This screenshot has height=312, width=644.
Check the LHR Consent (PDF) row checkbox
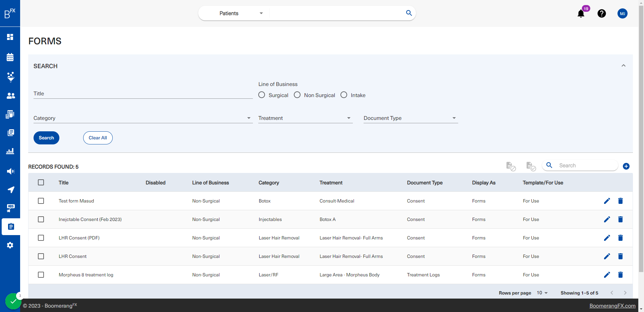41,238
